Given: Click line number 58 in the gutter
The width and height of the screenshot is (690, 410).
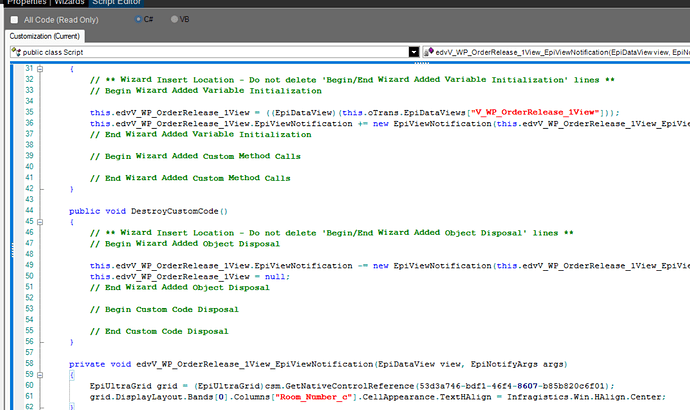Looking at the screenshot, I should [x=29, y=363].
